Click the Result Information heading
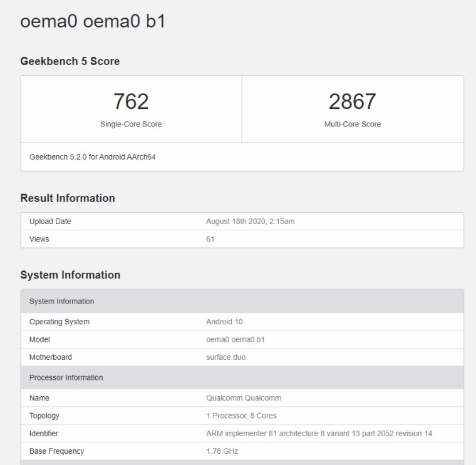476x465 pixels. (68, 198)
